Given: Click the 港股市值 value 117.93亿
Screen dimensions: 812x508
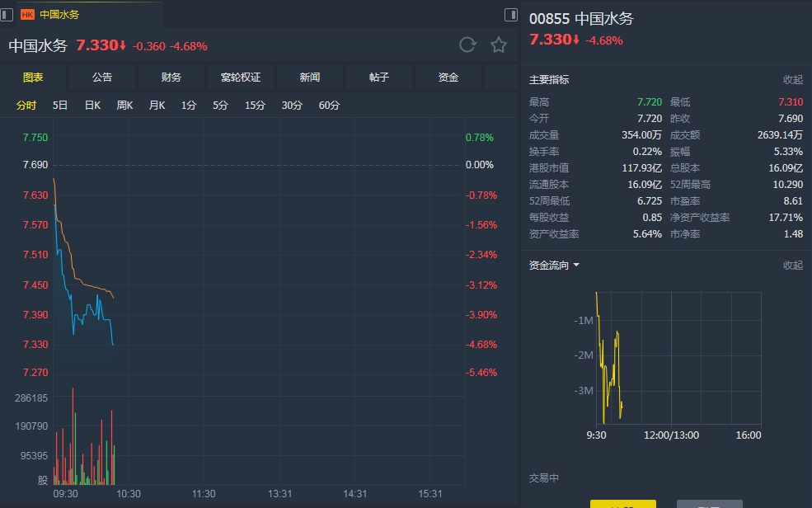Looking at the screenshot, I should pyautogui.click(x=641, y=168).
